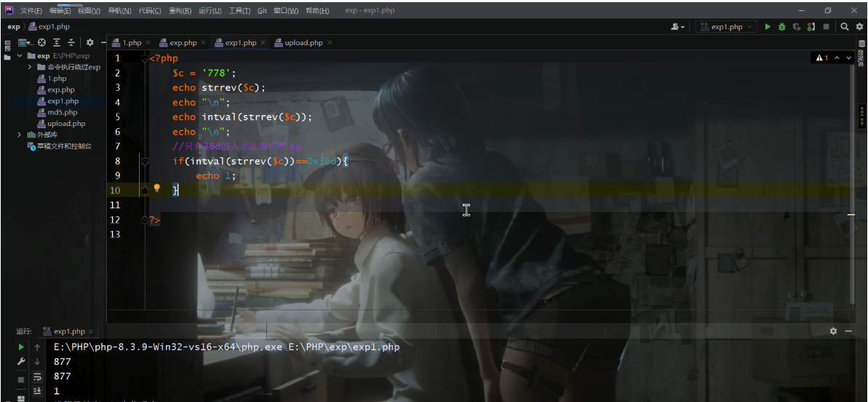Go to previous highlighted error arrow
Image resolution: width=868 pixels, height=402 pixels.
tap(837, 58)
